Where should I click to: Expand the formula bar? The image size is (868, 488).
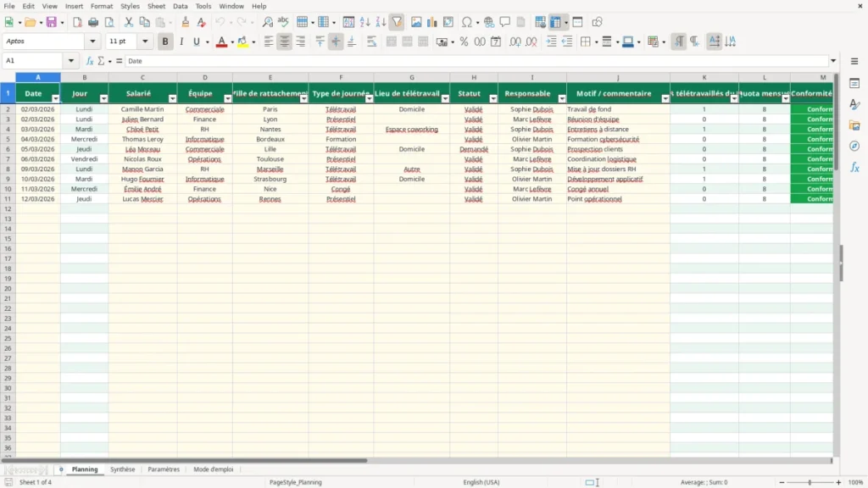(x=833, y=61)
